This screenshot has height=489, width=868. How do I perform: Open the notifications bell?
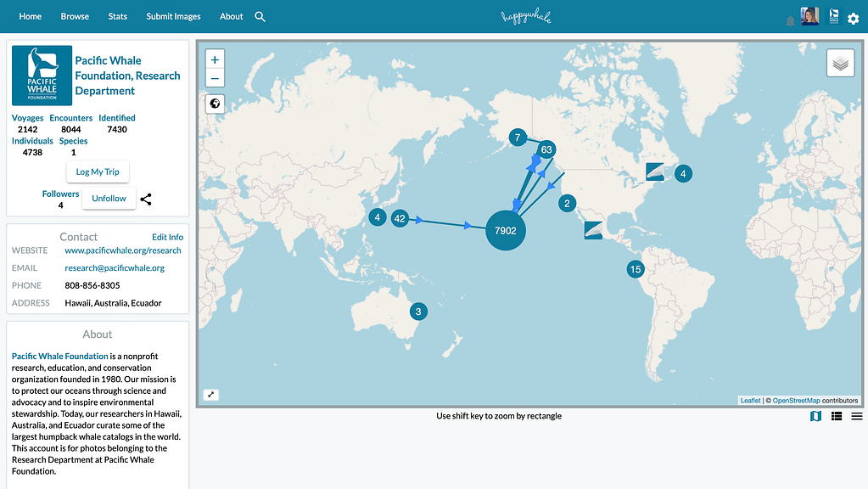(x=790, y=21)
